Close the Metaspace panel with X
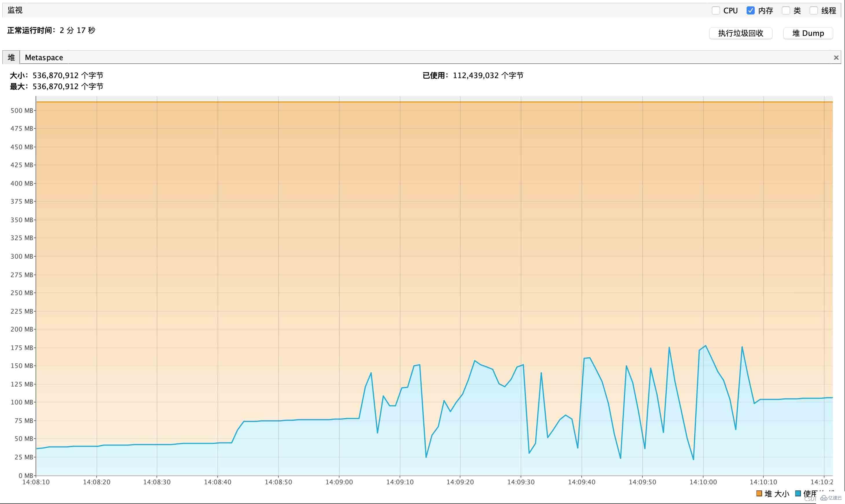The width and height of the screenshot is (845, 504). [x=836, y=58]
